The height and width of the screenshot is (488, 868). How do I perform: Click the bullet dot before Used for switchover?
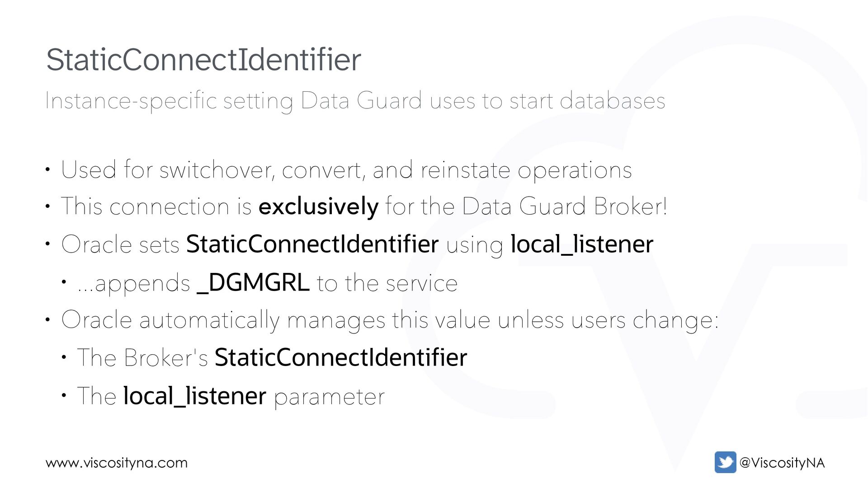pyautogui.click(x=47, y=170)
